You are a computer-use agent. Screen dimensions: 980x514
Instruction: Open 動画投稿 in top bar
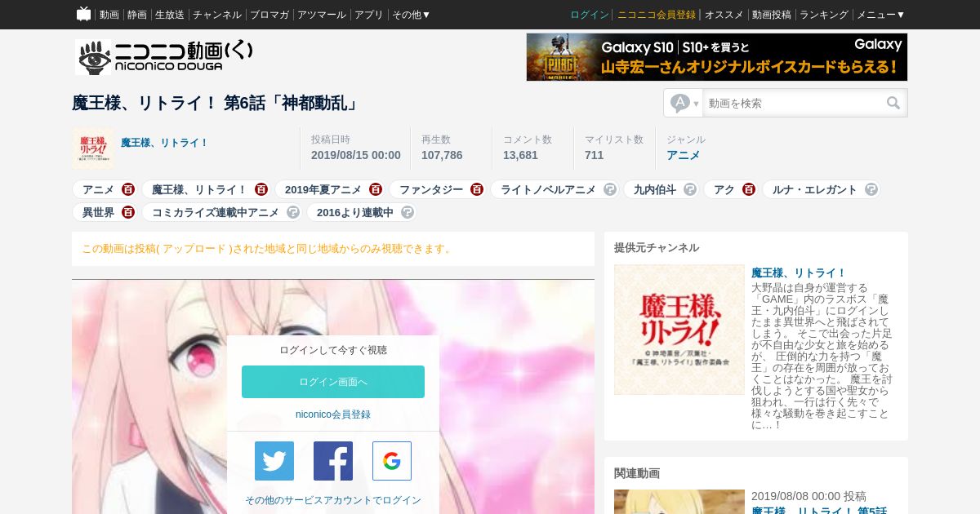click(x=772, y=15)
